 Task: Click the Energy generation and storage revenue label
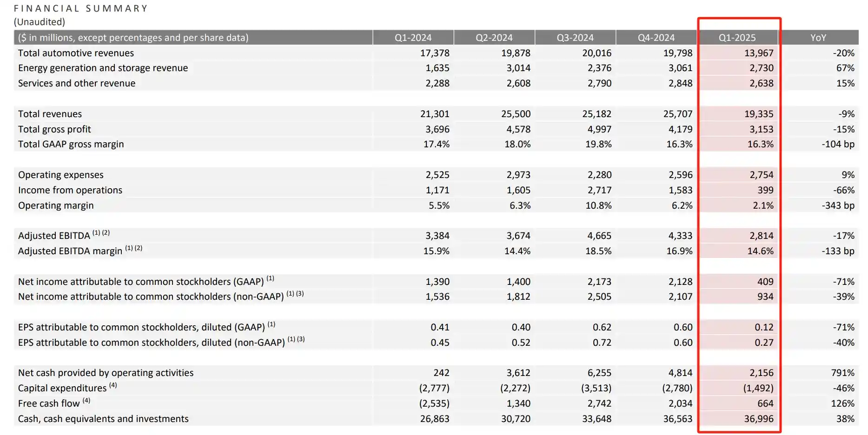tap(103, 68)
